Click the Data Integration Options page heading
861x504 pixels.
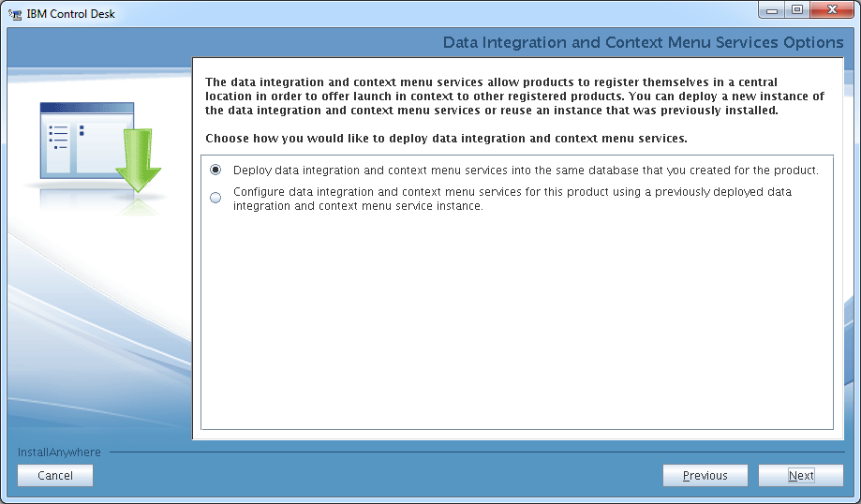tap(643, 42)
